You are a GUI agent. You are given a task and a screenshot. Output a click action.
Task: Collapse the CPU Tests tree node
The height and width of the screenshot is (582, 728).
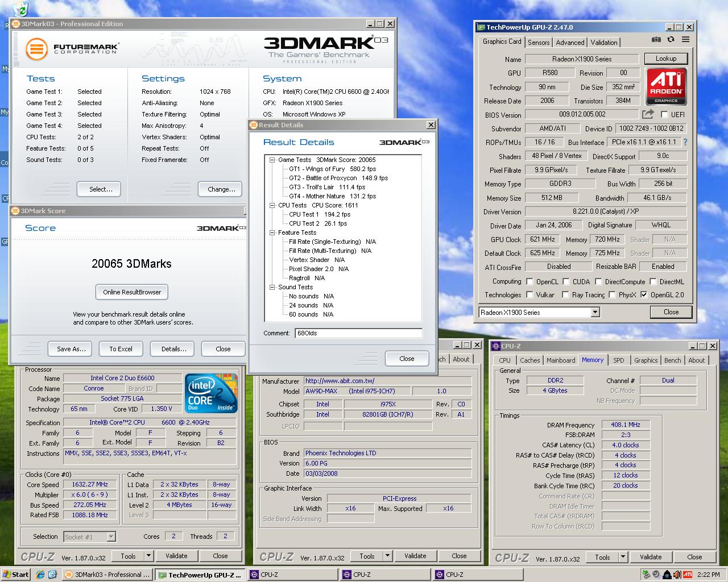(x=272, y=205)
